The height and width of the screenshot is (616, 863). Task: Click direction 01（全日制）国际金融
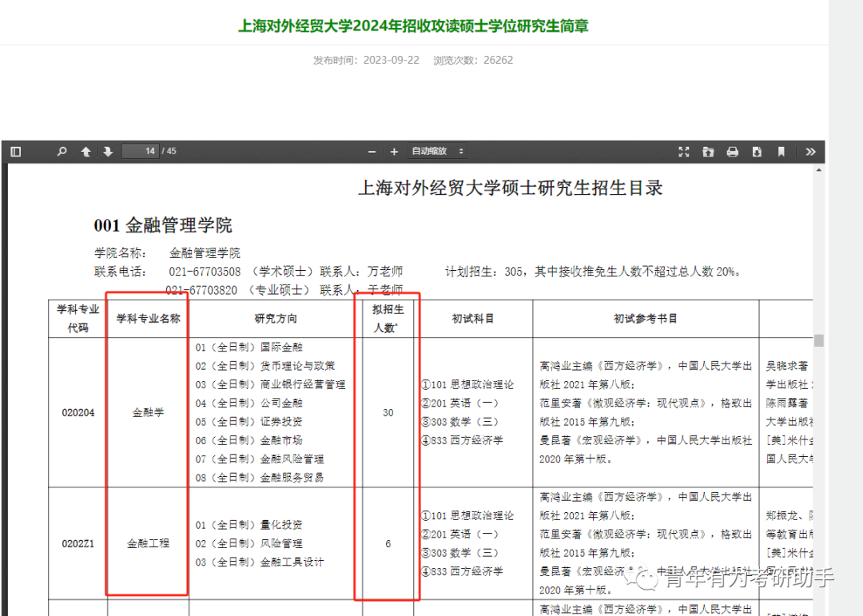(249, 348)
